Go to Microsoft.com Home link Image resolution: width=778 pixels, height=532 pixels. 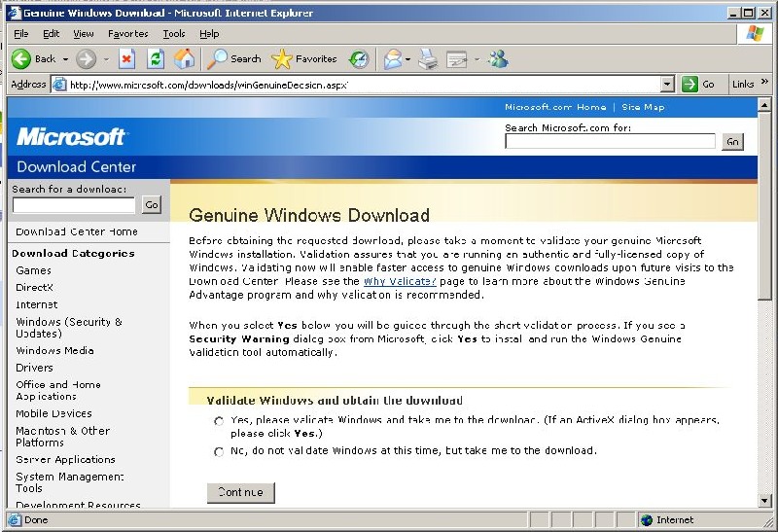[x=555, y=107]
